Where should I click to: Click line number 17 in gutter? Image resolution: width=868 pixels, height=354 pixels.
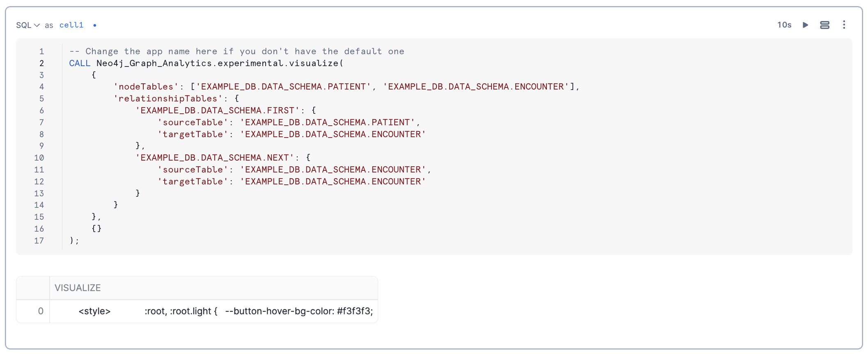[x=39, y=241]
